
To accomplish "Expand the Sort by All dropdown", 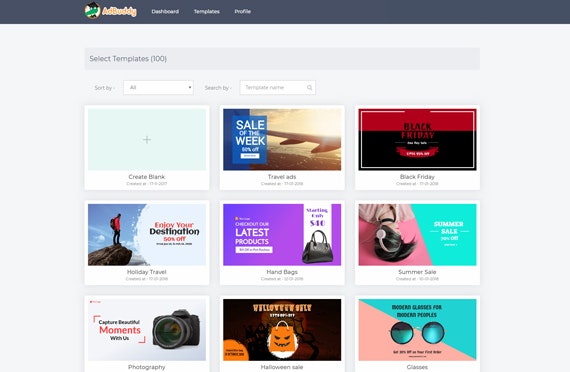I will click(x=158, y=88).
